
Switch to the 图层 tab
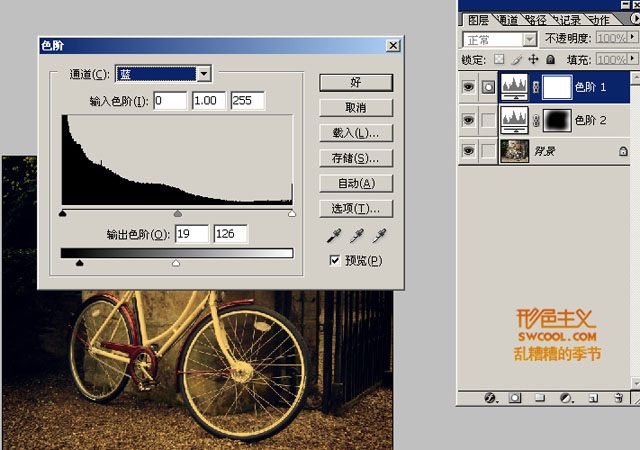click(478, 20)
